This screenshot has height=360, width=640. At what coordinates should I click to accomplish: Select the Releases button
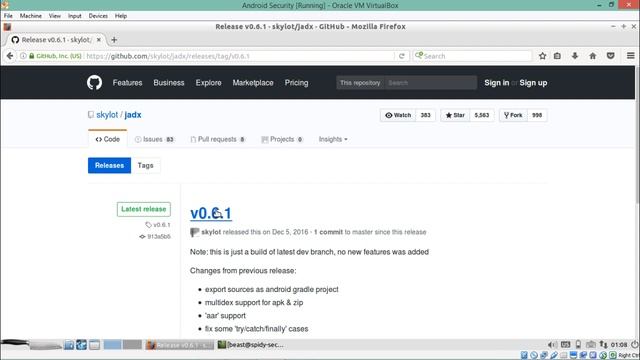109,165
